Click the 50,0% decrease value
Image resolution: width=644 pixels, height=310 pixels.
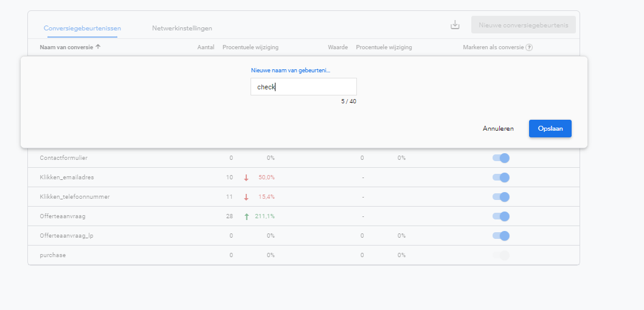point(266,177)
